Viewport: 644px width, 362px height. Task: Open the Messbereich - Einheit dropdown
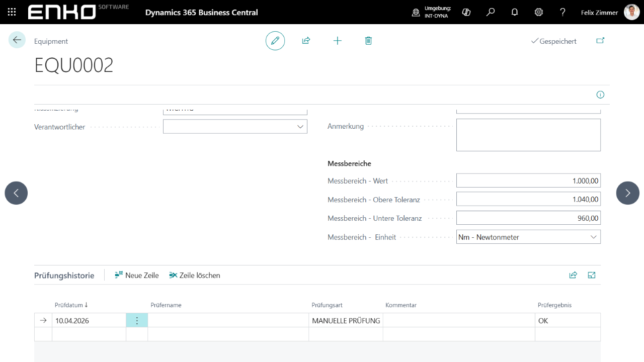click(594, 236)
